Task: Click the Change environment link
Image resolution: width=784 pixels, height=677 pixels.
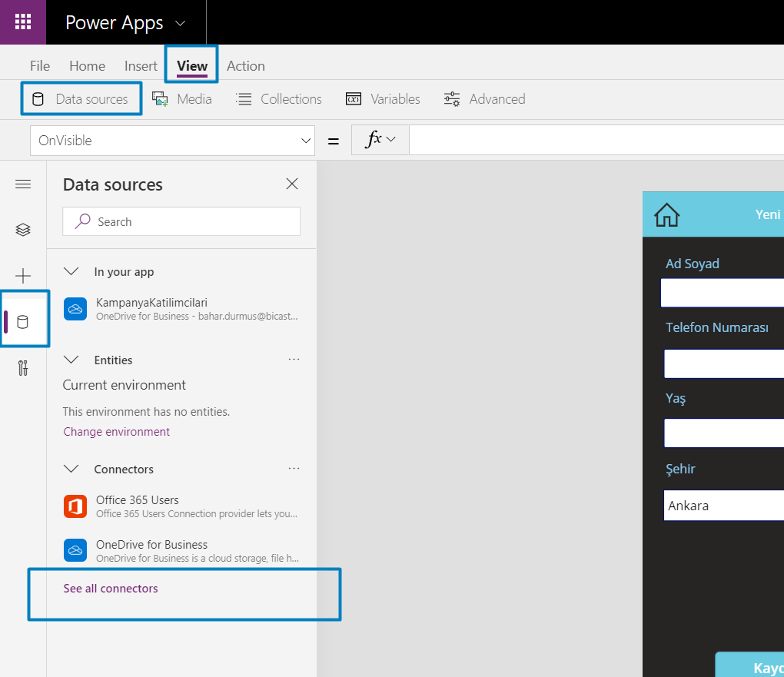Action: point(117,432)
